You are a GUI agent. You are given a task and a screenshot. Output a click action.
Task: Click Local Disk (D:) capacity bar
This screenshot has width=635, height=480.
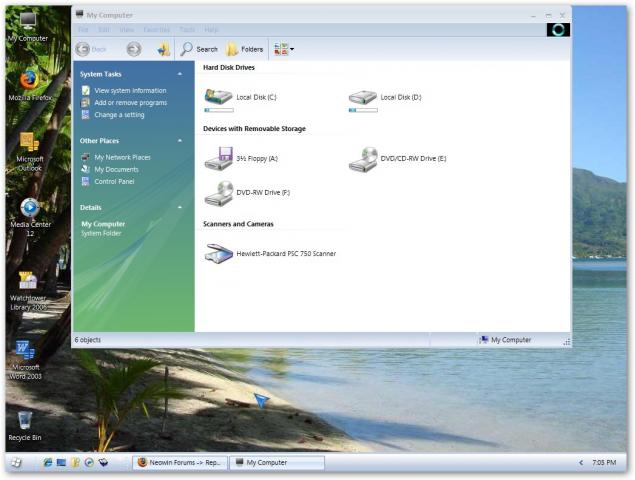[363, 110]
